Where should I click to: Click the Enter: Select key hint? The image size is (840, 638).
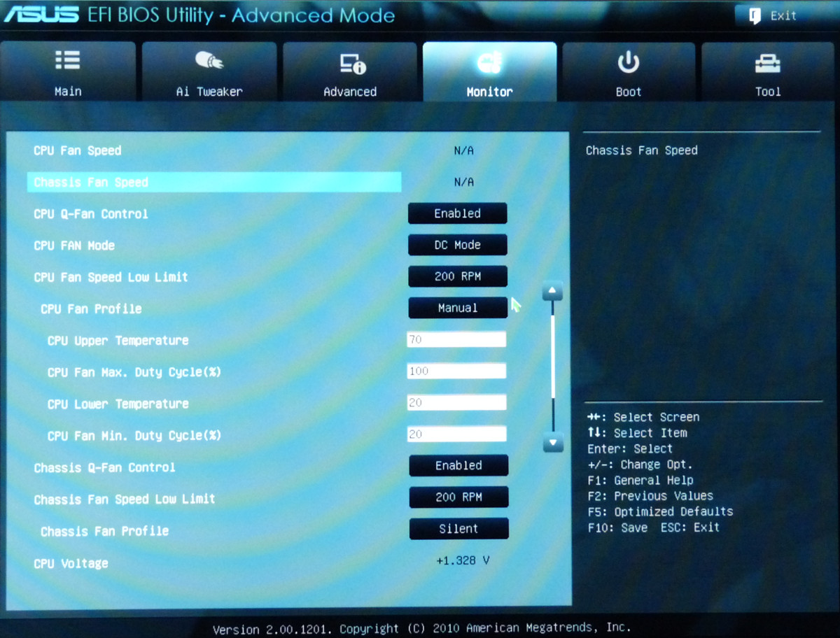[630, 448]
